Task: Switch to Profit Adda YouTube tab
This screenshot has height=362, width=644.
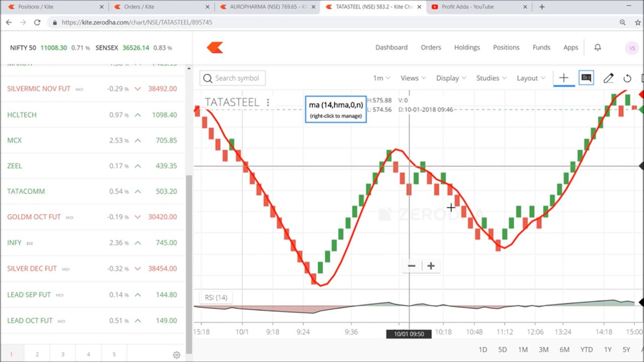Action: pyautogui.click(x=478, y=7)
